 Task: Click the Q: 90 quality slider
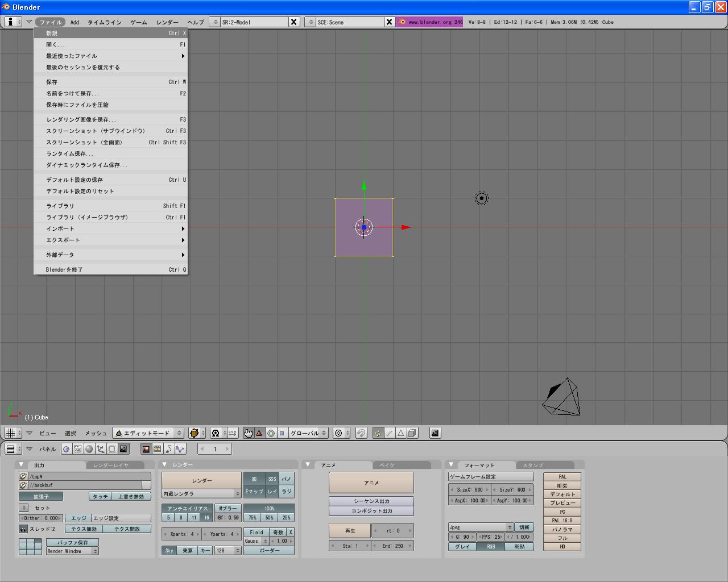[x=462, y=537]
